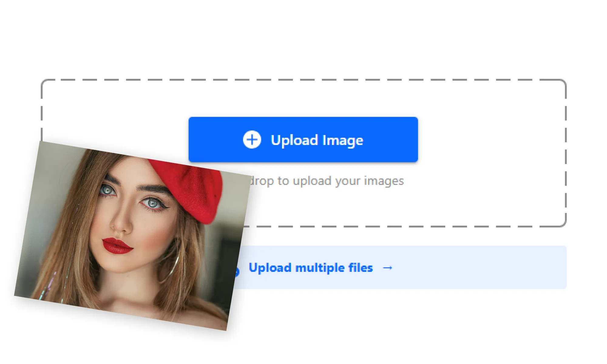Open the Upload multiple files link
The width and height of the screenshot is (607, 364).
(x=310, y=268)
